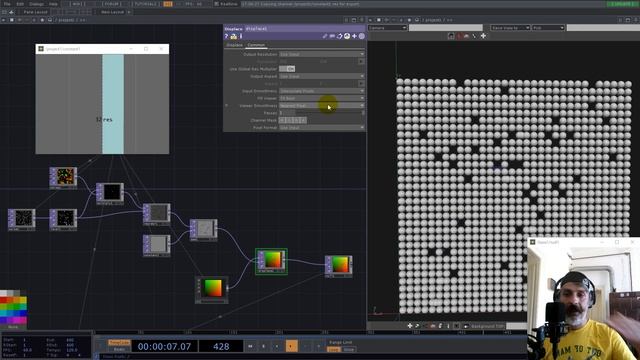
Task: Open the Viewer Smoothness dropdown
Action: 322,106
